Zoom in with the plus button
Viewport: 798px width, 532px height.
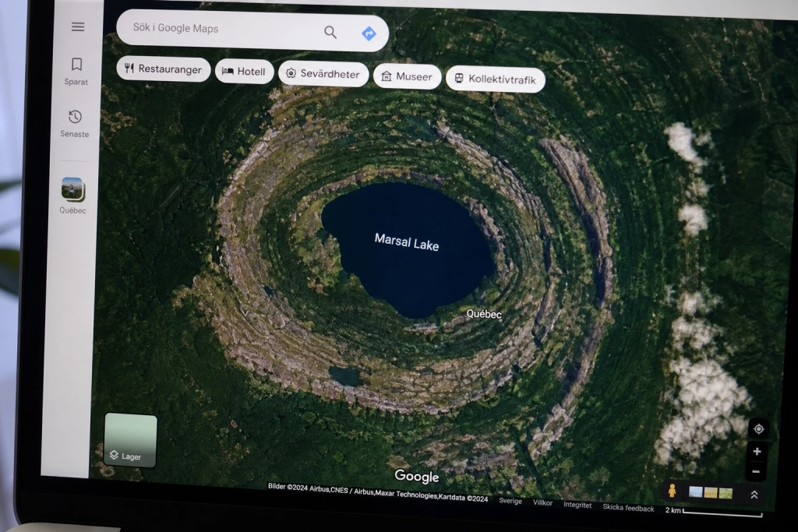click(757, 451)
